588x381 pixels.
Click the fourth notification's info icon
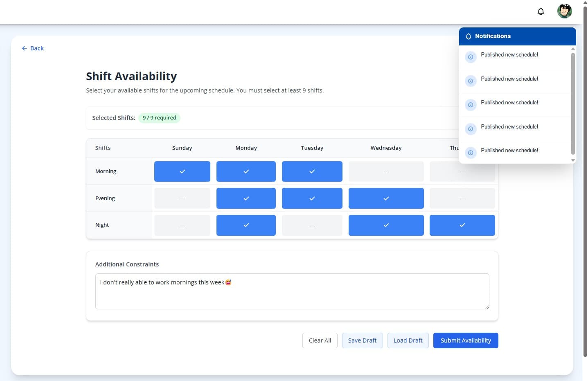pyautogui.click(x=471, y=129)
